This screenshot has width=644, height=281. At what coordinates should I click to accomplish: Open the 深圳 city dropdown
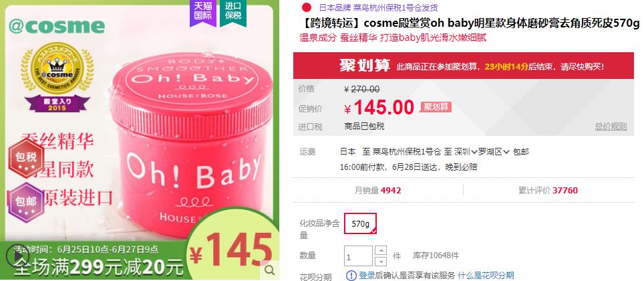click(466, 153)
